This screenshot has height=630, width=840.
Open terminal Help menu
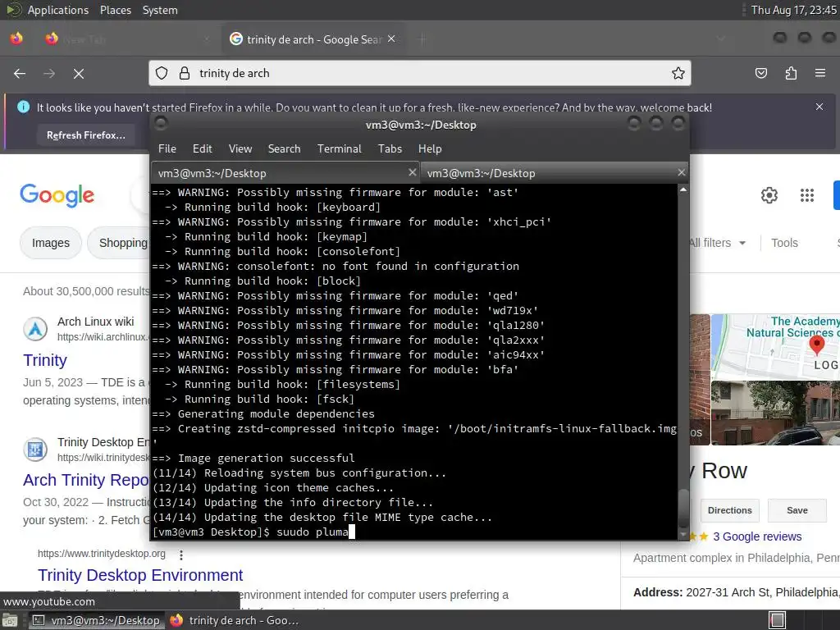430,148
